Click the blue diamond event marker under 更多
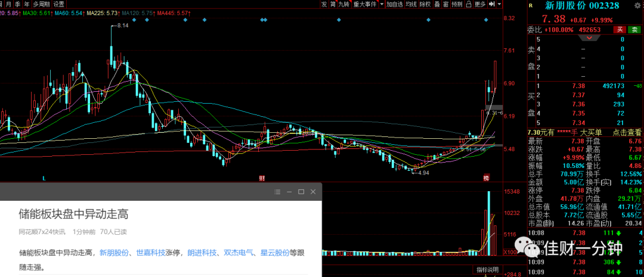 pos(486,20)
